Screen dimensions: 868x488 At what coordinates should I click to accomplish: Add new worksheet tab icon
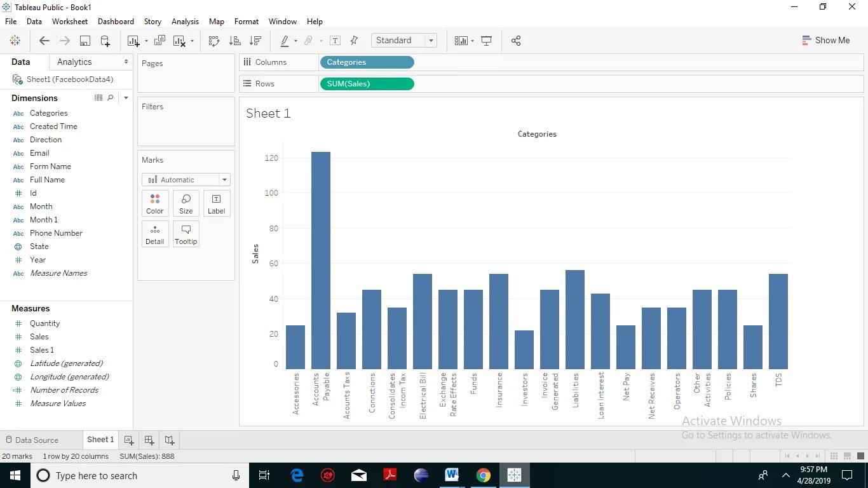pos(129,440)
